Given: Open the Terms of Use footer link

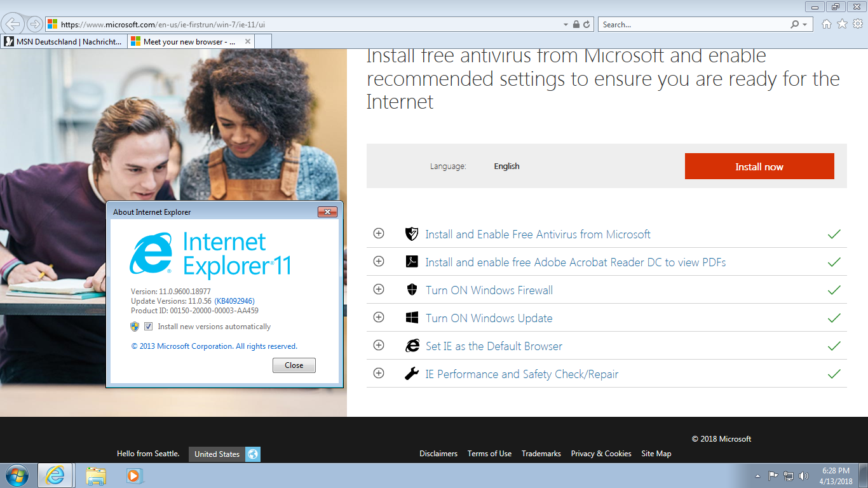Looking at the screenshot, I should 489,454.
